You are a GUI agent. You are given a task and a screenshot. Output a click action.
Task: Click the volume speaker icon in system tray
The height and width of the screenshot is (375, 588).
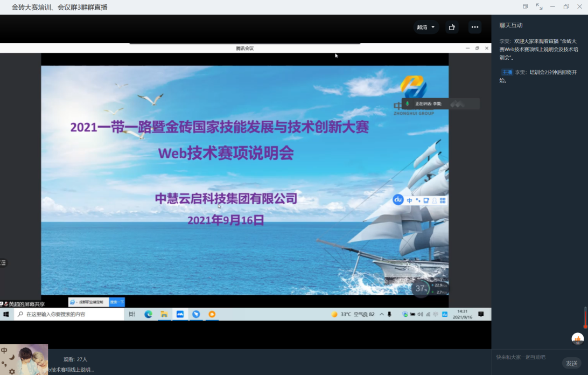[420, 314]
